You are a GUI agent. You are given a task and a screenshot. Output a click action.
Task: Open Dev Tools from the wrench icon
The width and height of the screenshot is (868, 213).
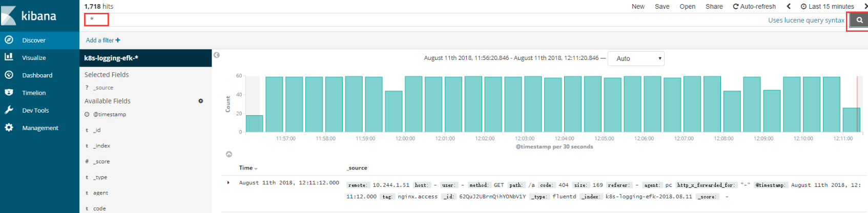(x=9, y=110)
